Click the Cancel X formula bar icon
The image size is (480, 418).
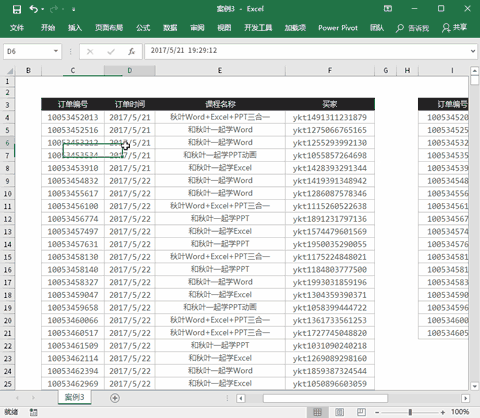(90, 52)
